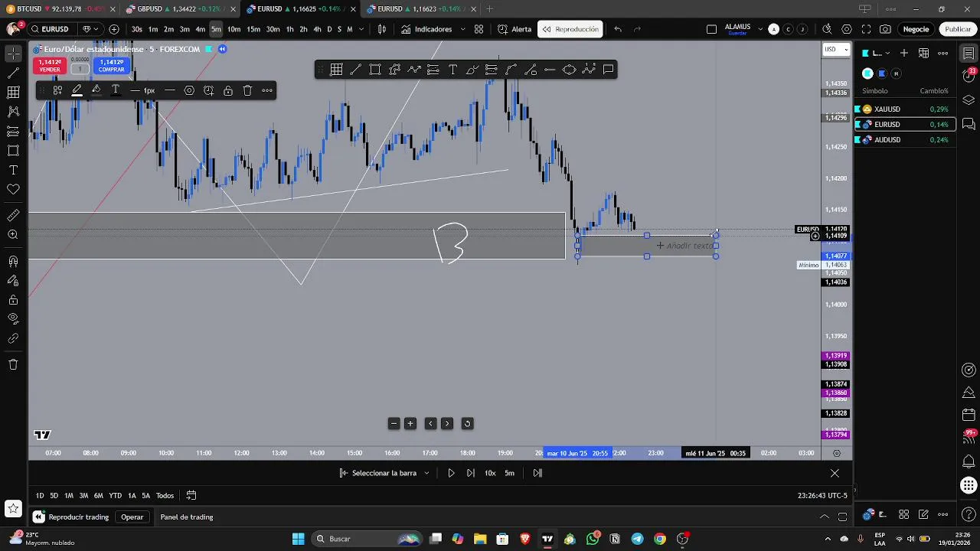Open the USD currency dropdown on price scale
Viewport: 980px width, 551px height.
[836, 49]
